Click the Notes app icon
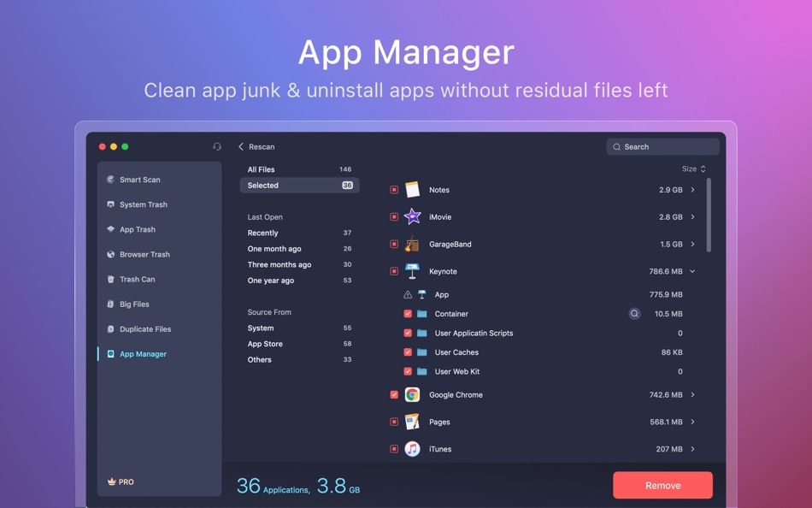This screenshot has width=812, height=508. tap(412, 190)
